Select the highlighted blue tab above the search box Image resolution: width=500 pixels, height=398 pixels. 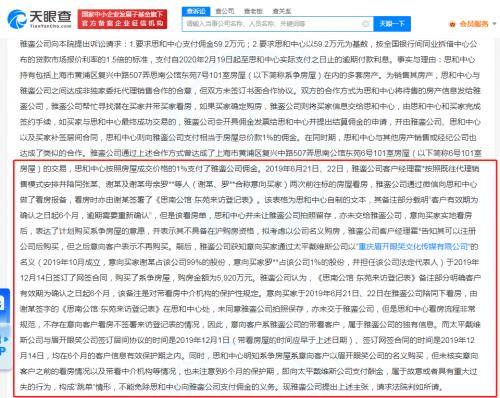pos(196,12)
